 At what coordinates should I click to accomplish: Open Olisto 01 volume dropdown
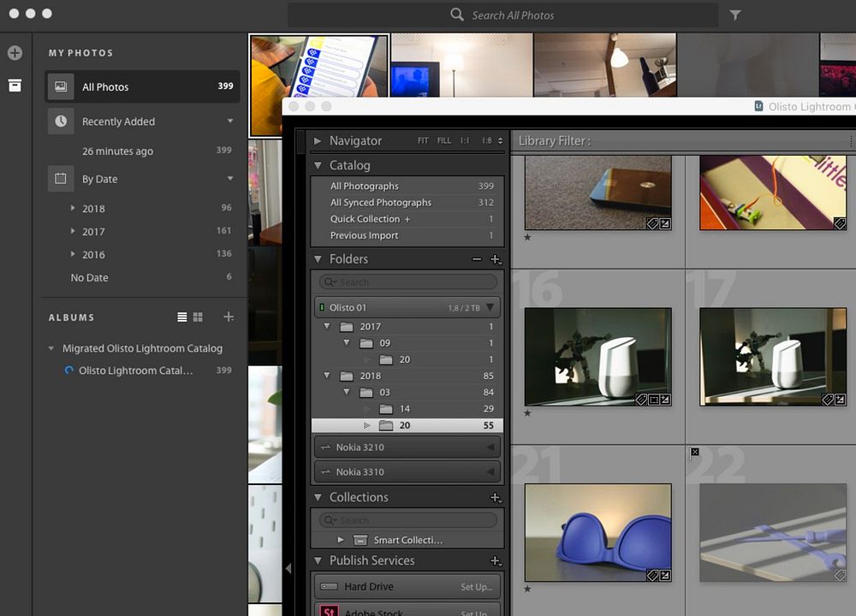click(490, 308)
